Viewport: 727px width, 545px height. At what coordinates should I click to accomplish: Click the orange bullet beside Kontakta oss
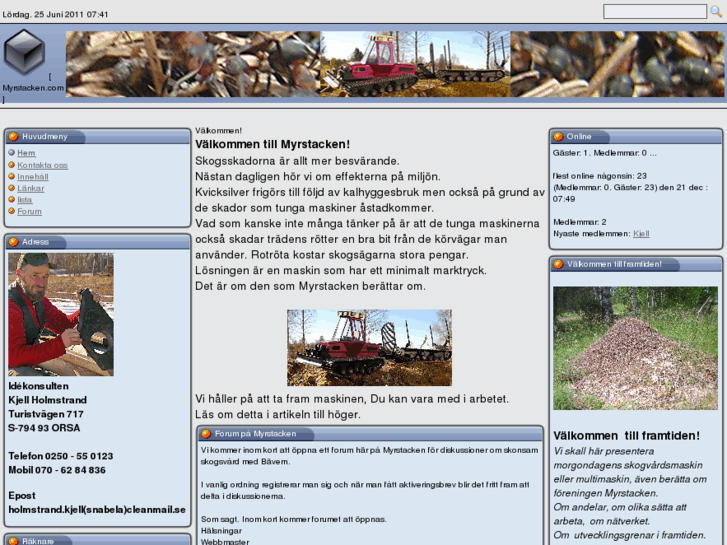click(x=12, y=165)
